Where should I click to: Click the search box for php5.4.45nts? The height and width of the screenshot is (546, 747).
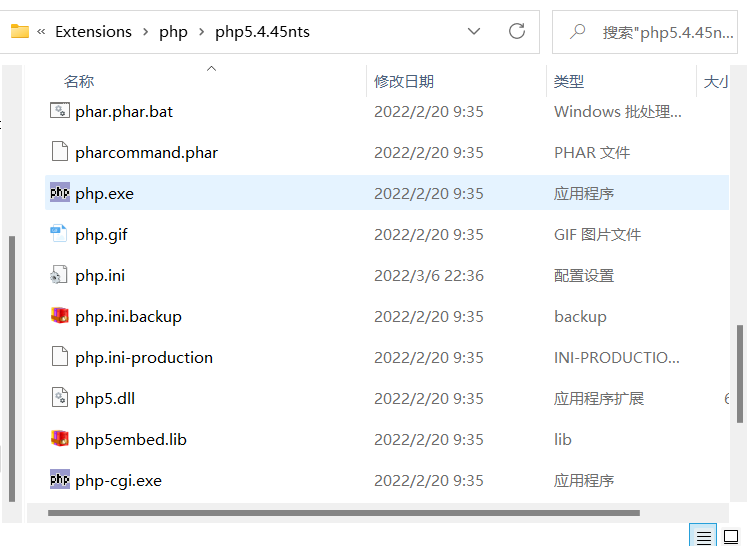[x=645, y=32]
